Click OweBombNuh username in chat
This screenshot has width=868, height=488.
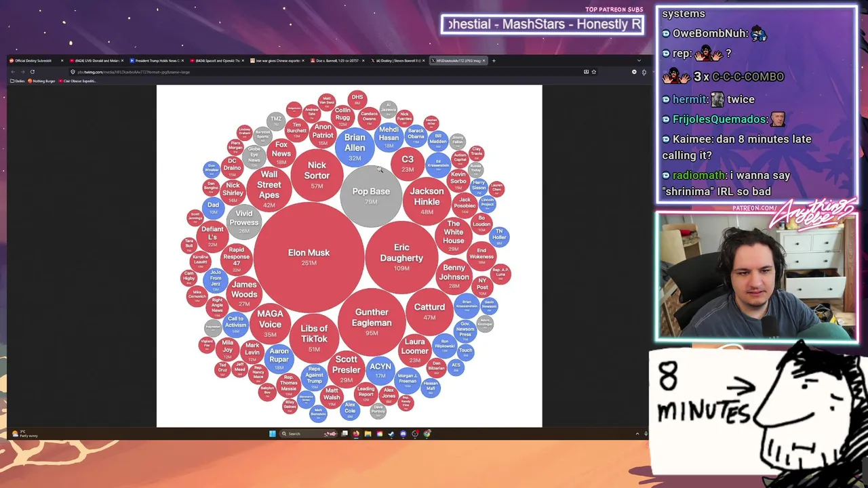click(710, 33)
